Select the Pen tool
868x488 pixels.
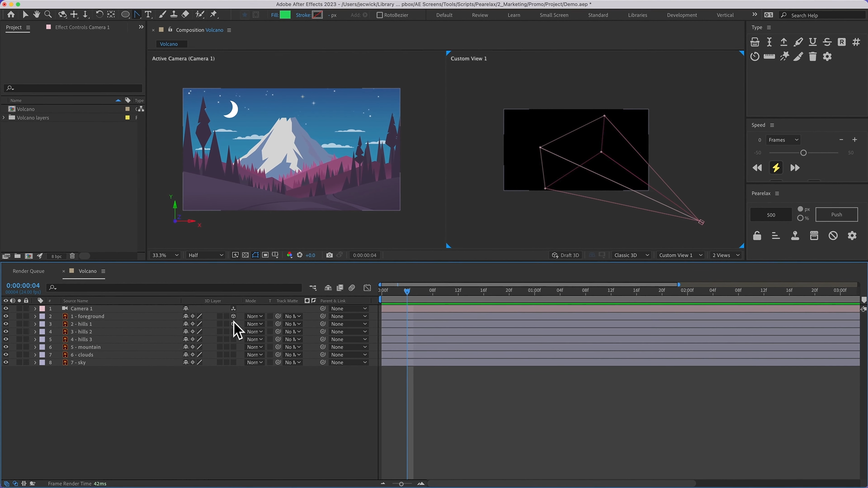[x=137, y=14]
